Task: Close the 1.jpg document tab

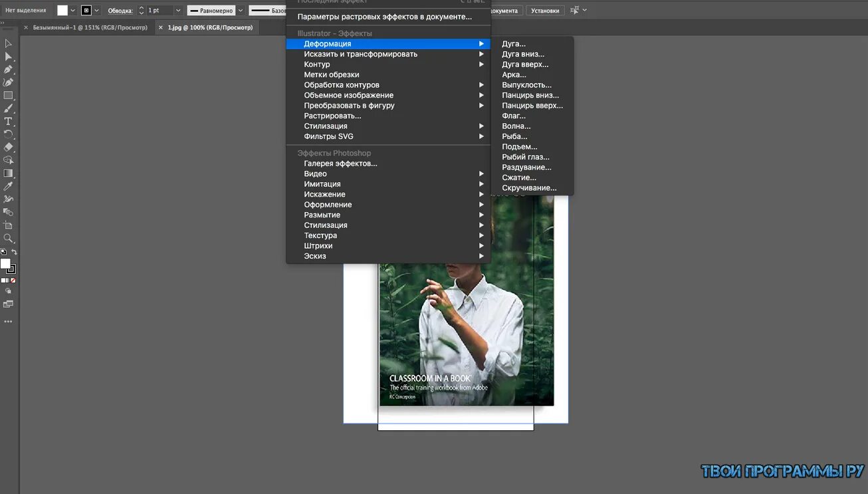Action: point(161,27)
